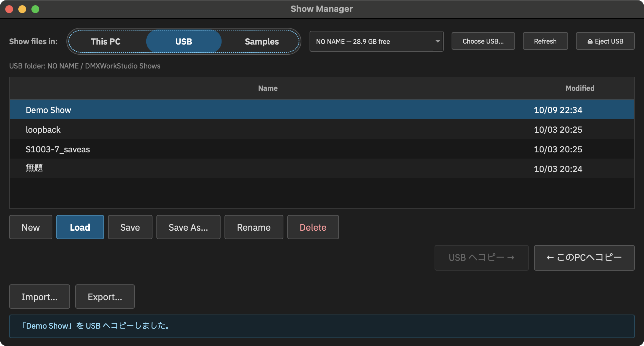Click the このPCへコピー button
The image size is (644, 346).
[584, 258]
